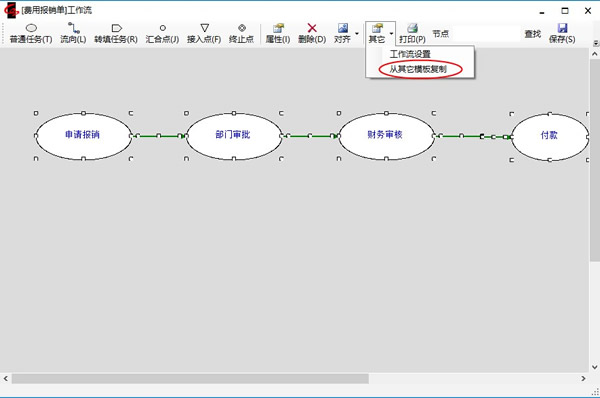Click the vertical scrollbar down arrow
The width and height of the screenshot is (600, 398).
point(595,367)
